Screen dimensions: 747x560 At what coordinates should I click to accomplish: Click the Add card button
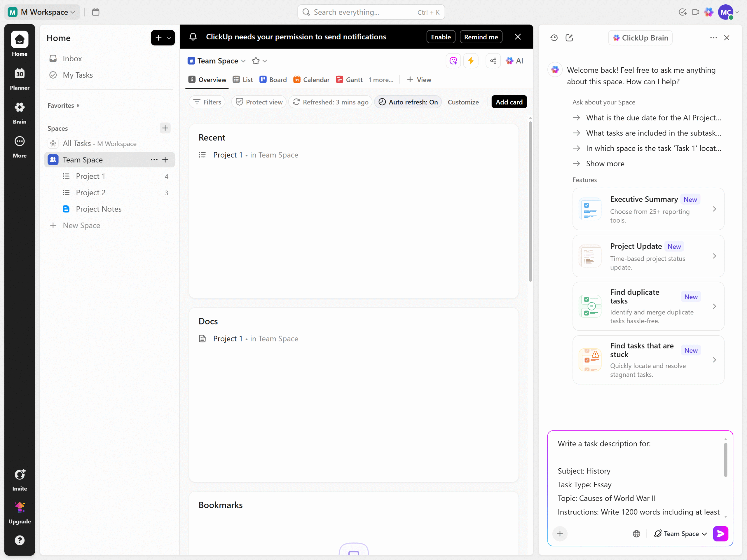[x=509, y=102]
